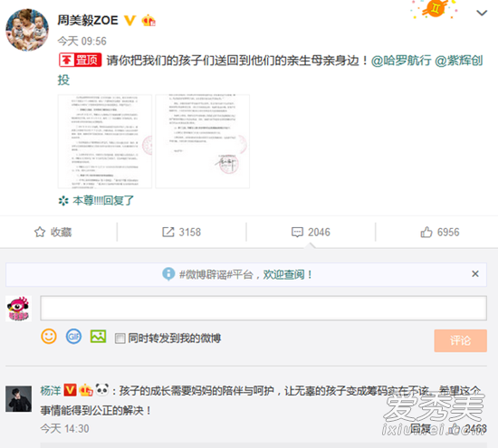Favorite the post via 收藏 star
Screen dimensions: 498x448
point(53,232)
